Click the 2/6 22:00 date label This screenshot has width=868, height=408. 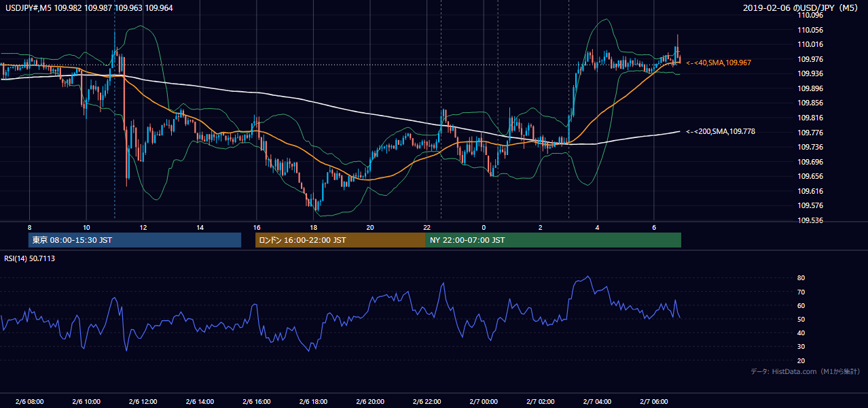click(x=427, y=401)
